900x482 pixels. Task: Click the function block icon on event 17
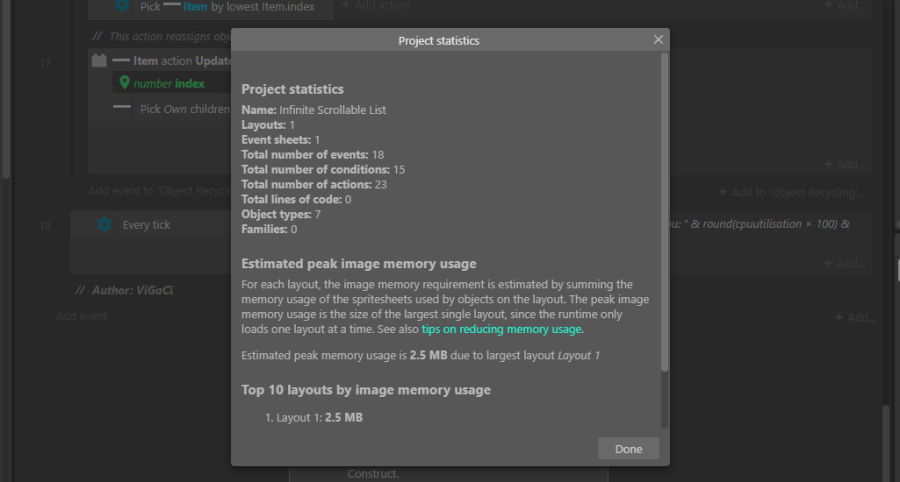pos(99,61)
